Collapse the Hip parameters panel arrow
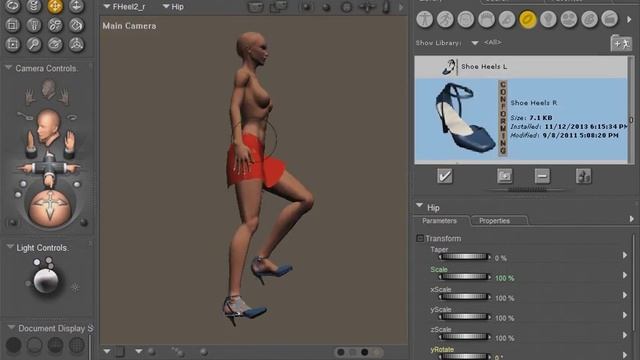Viewport: 640px width, 360px height. (x=420, y=206)
